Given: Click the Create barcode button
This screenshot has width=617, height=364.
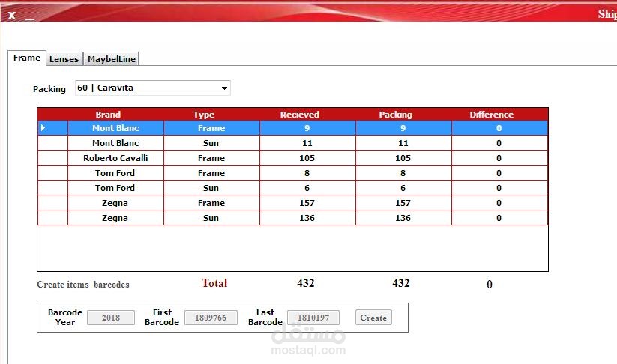Looking at the screenshot, I should tap(373, 318).
